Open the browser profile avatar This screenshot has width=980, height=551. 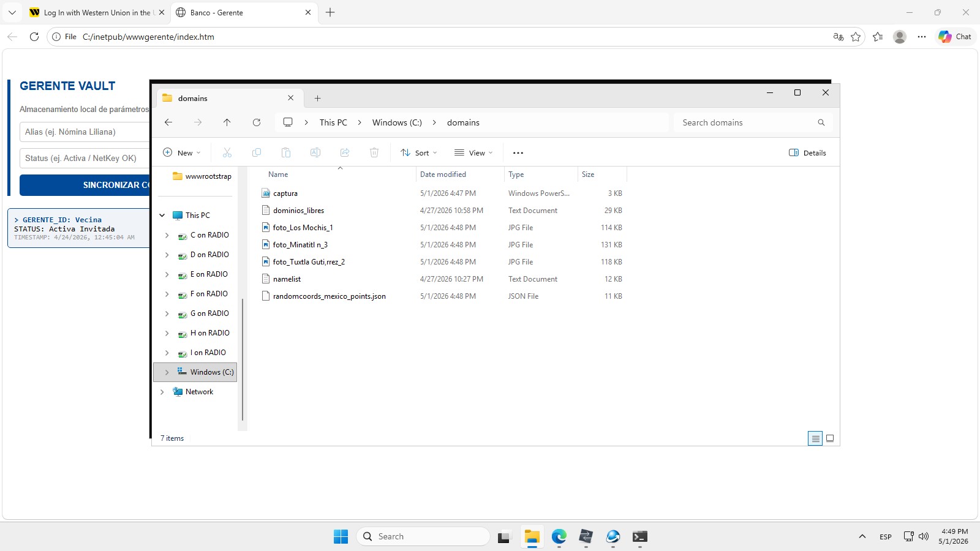(900, 37)
